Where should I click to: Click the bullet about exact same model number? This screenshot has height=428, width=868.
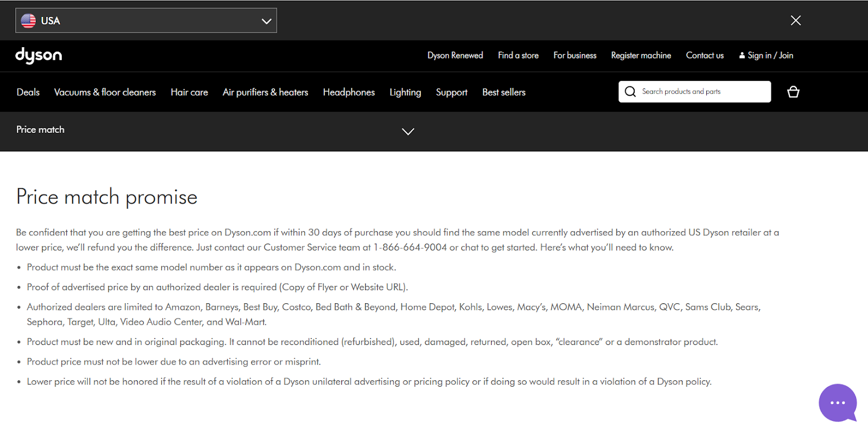(212, 267)
